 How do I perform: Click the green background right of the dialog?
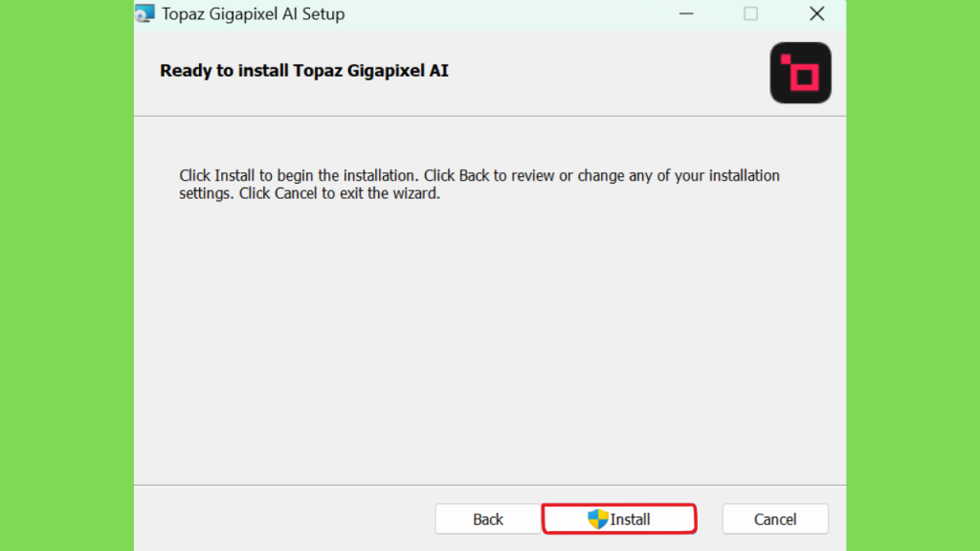tap(913, 275)
